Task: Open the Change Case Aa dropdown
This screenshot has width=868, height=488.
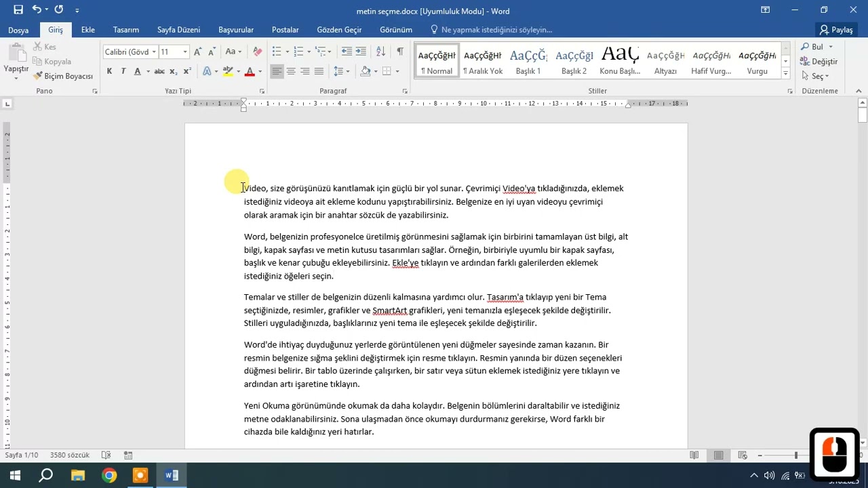Action: 233,52
